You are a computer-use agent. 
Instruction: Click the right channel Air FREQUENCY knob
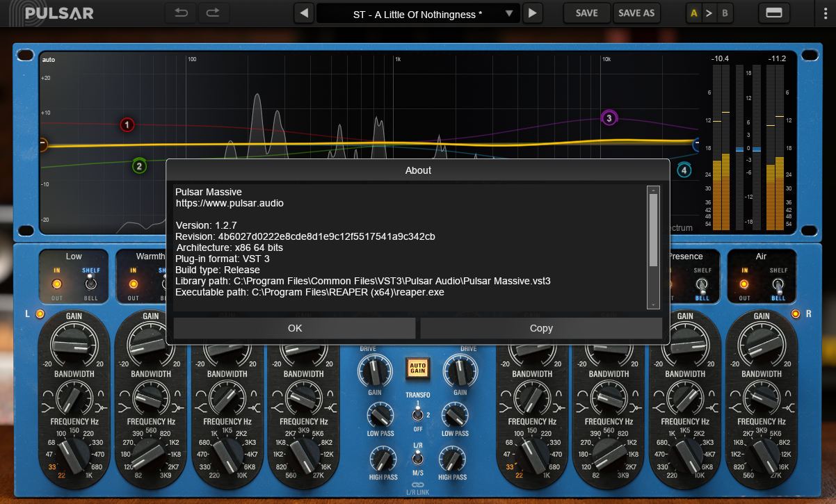coord(762,454)
